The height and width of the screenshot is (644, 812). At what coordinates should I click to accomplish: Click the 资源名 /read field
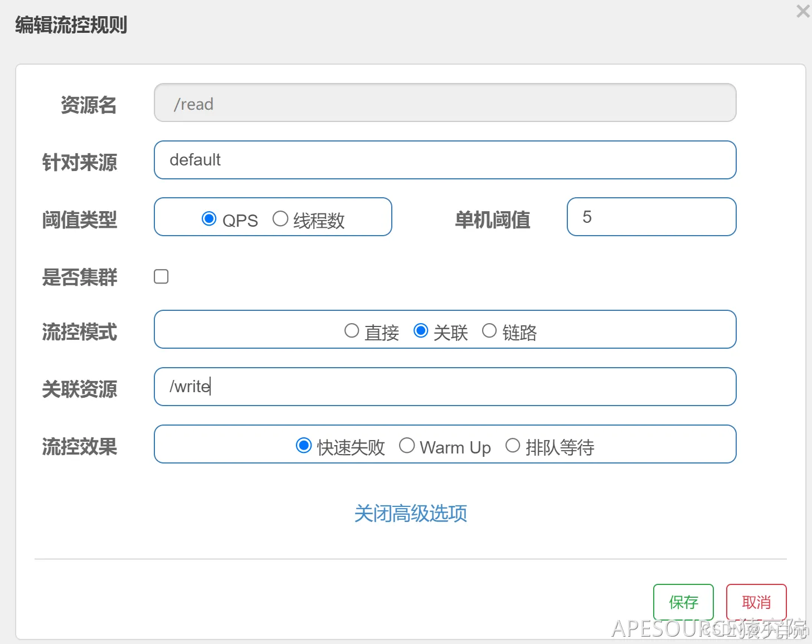(445, 103)
